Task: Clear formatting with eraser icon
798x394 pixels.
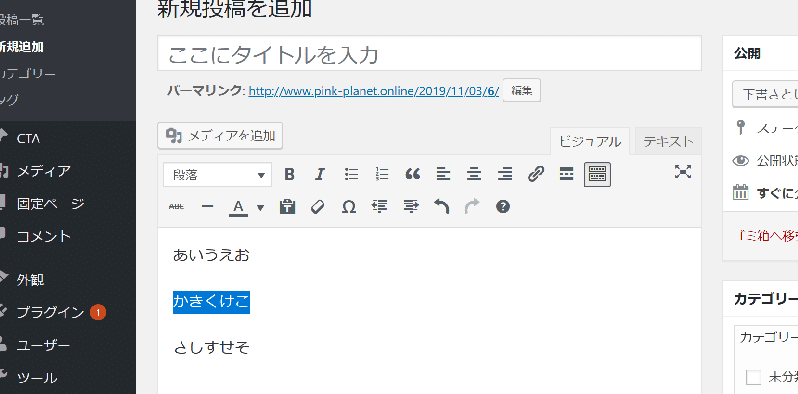Action: click(x=318, y=207)
